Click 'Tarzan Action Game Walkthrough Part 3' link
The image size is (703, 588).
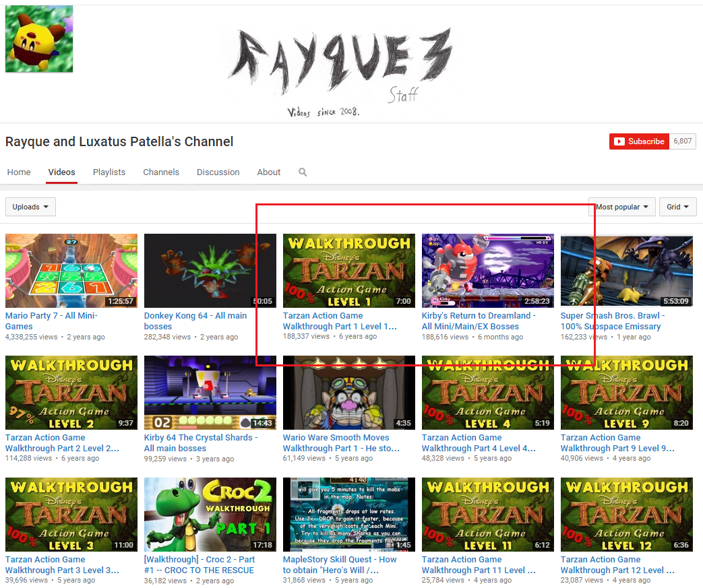pos(62,564)
